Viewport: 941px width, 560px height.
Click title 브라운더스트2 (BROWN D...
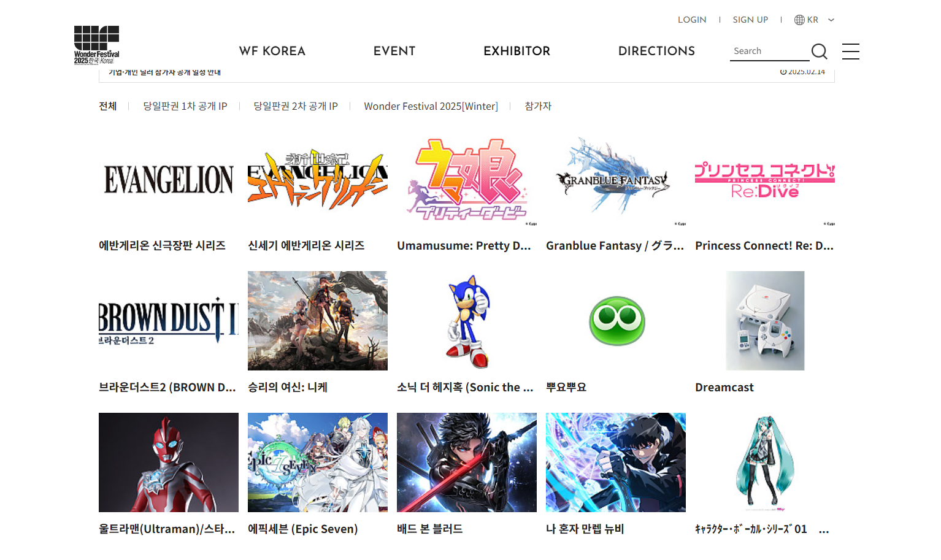click(167, 387)
